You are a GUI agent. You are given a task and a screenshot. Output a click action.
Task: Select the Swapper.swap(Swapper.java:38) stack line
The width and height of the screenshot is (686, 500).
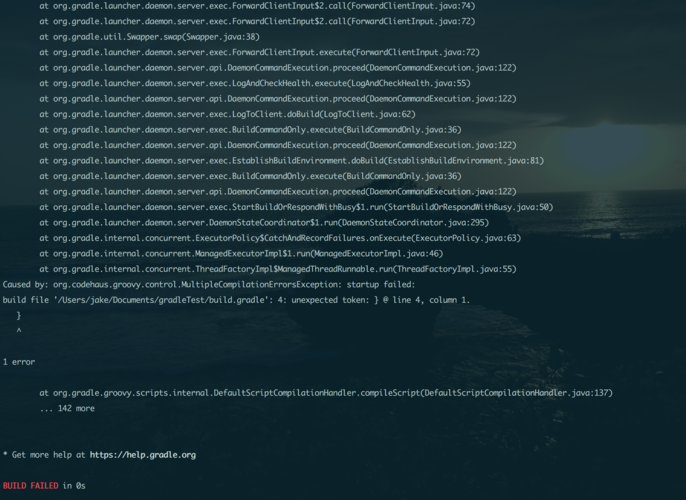149,37
